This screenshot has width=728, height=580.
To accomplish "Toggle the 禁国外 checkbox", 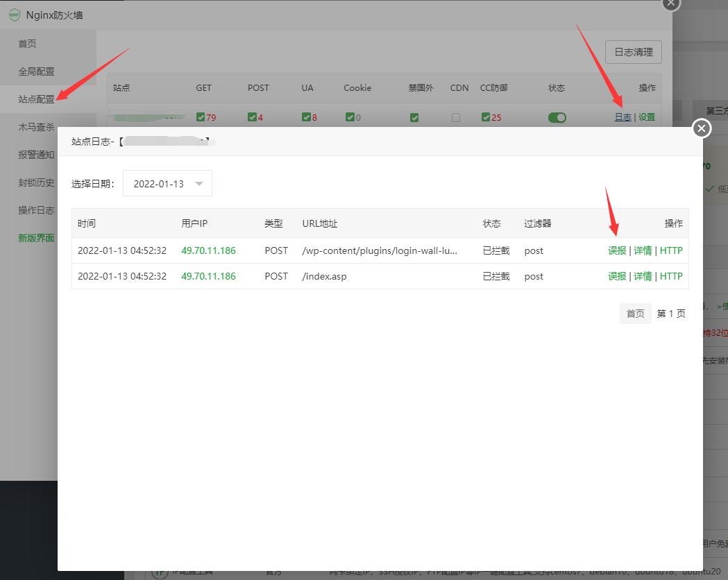I will [414, 117].
